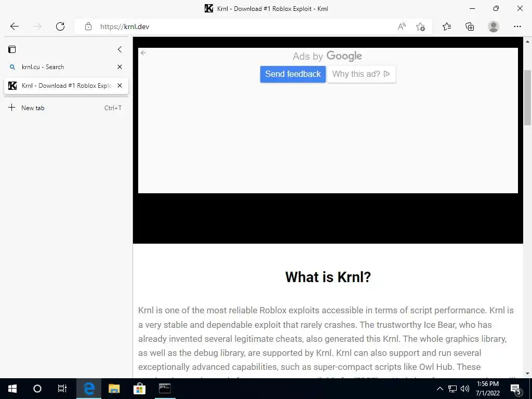532x399 pixels.
Task: Open network status tray icon
Action: point(452,389)
